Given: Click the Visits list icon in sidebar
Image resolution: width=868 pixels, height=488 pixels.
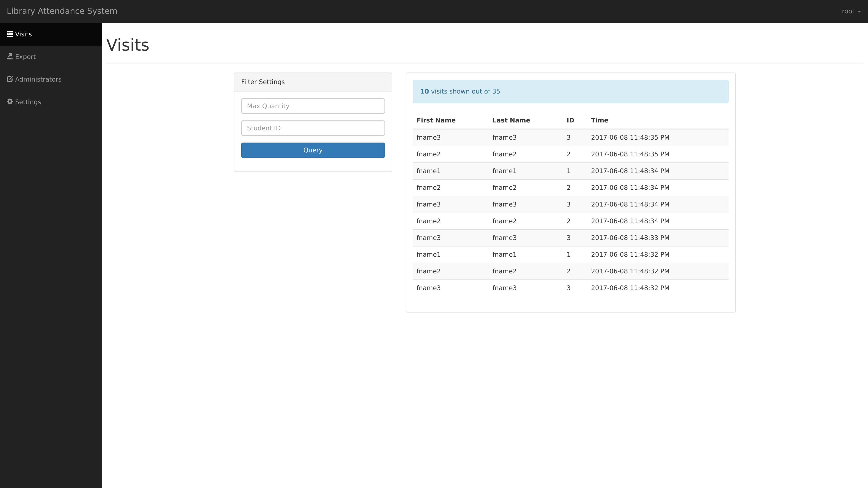Looking at the screenshot, I should 10,34.
